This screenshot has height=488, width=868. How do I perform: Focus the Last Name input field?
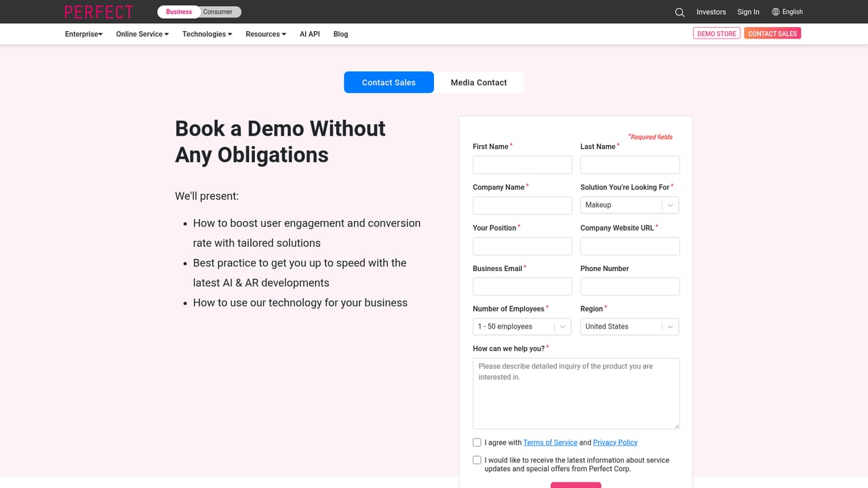click(630, 165)
